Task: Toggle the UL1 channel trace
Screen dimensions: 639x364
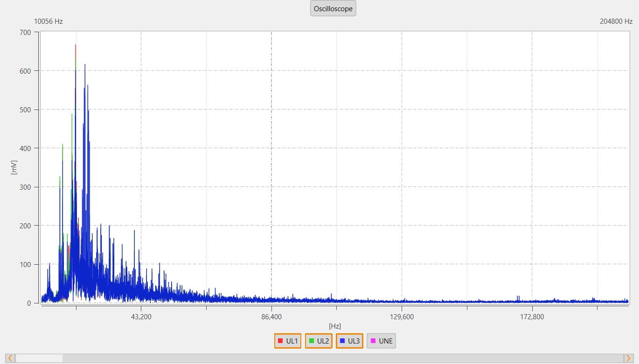Action: point(288,341)
